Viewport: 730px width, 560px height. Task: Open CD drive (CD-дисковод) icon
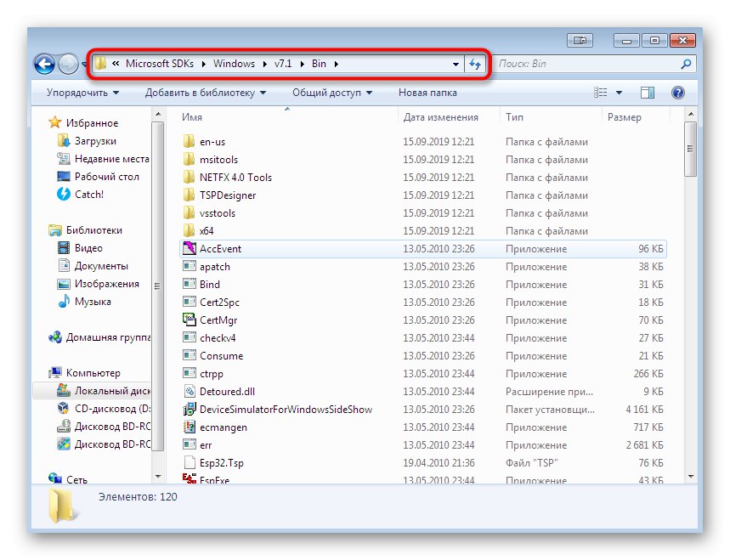click(x=64, y=408)
